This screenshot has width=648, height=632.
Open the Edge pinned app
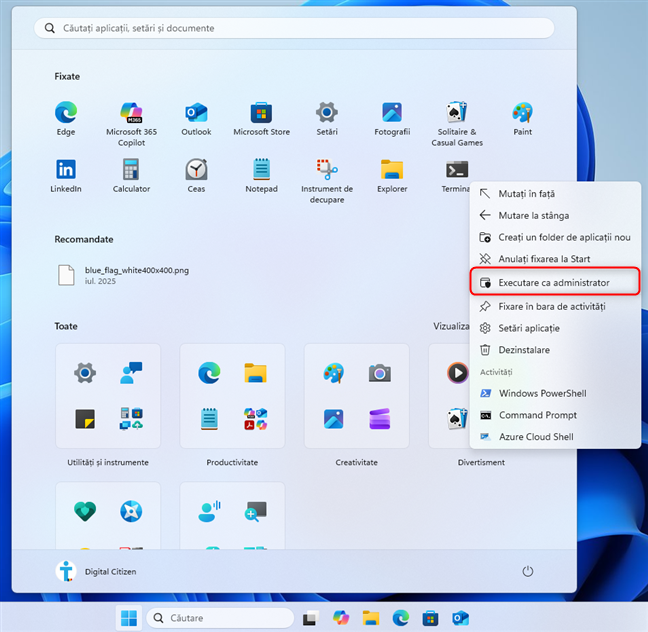point(66,118)
